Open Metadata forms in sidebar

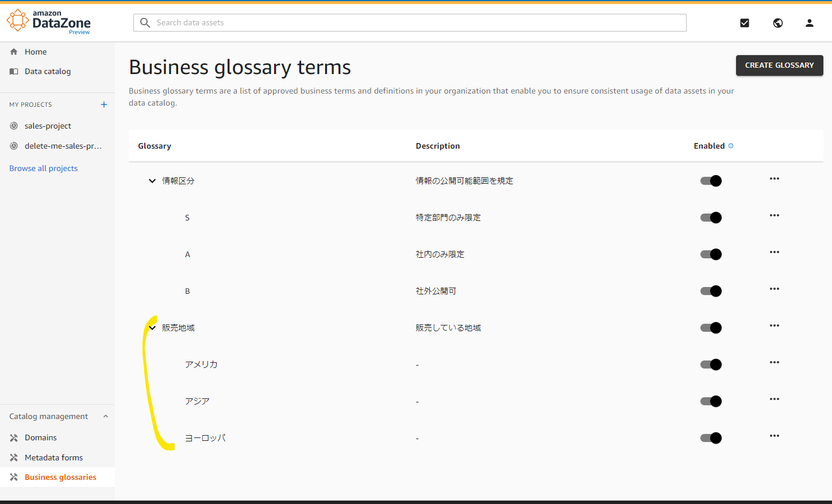(x=54, y=458)
